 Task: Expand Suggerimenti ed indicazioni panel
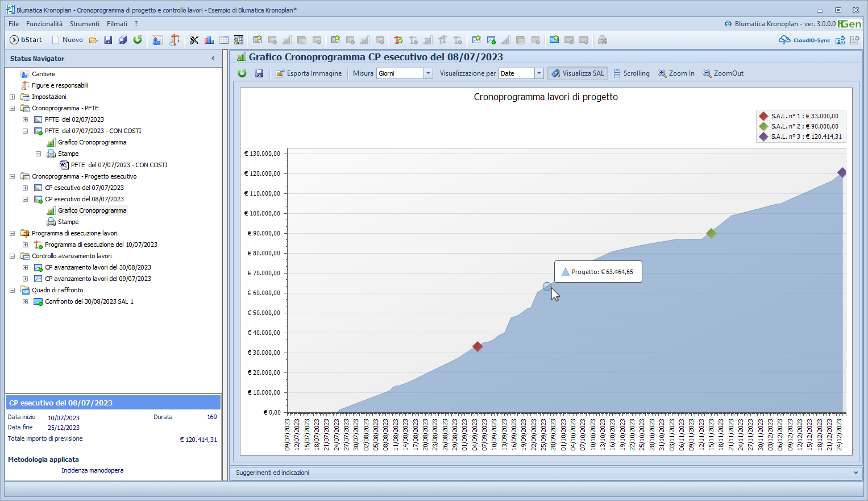point(855,473)
